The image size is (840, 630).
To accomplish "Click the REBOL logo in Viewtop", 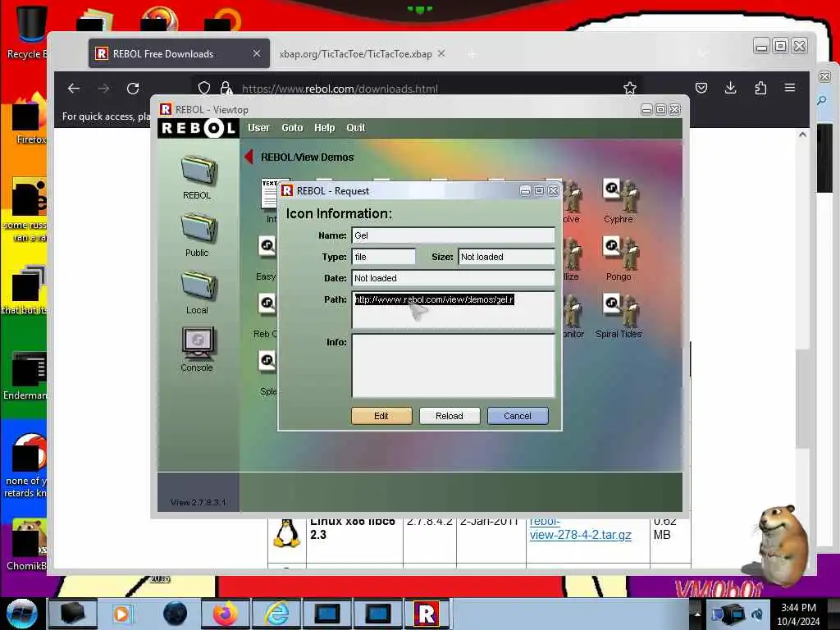I will 199,128.
